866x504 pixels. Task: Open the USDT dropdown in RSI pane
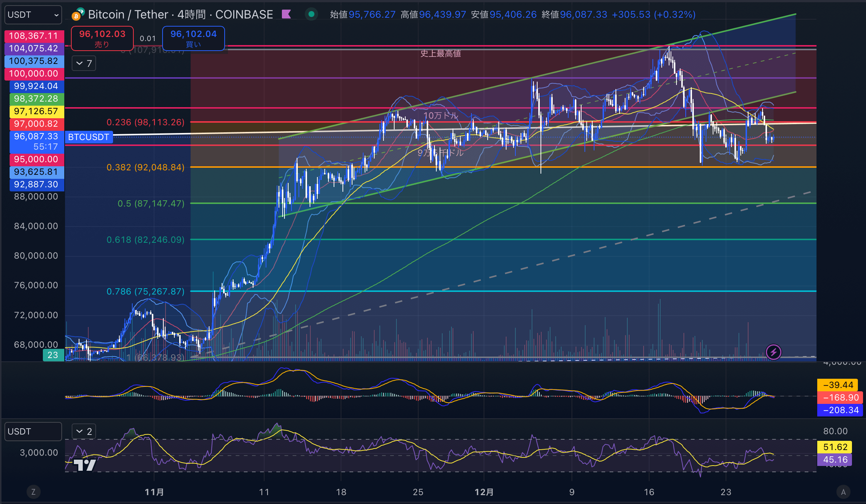[x=33, y=432]
